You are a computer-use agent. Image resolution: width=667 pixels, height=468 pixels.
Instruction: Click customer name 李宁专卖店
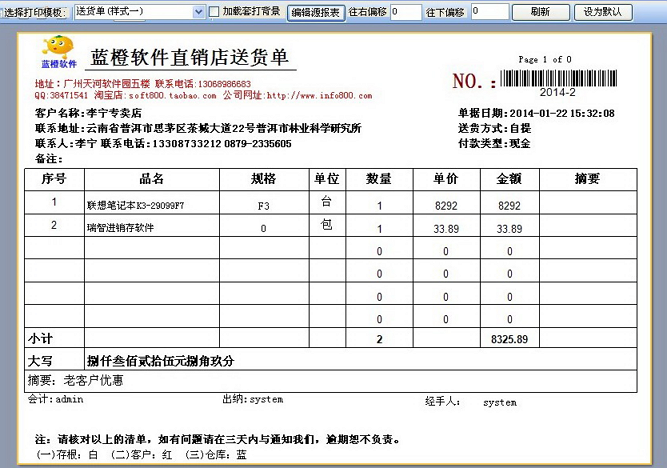88,113
